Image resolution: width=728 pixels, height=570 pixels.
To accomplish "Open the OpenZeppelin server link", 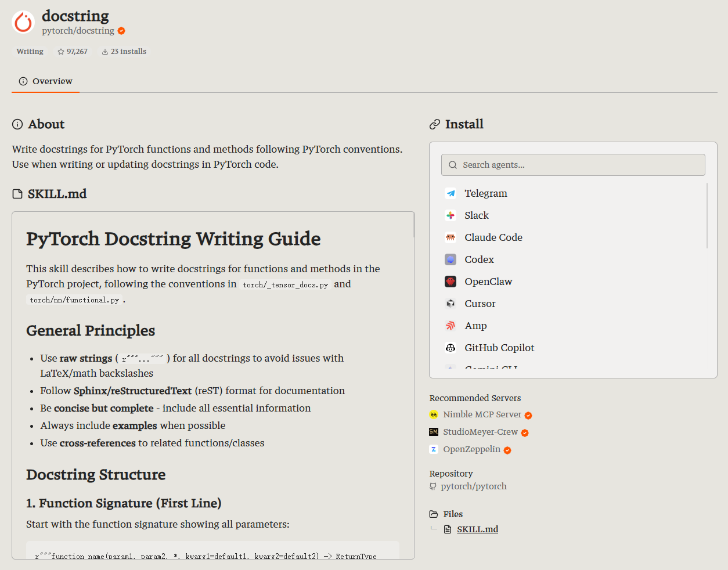I will click(472, 449).
